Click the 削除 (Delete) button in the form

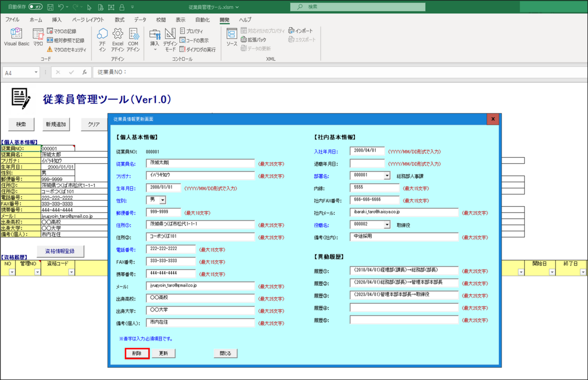pos(137,353)
